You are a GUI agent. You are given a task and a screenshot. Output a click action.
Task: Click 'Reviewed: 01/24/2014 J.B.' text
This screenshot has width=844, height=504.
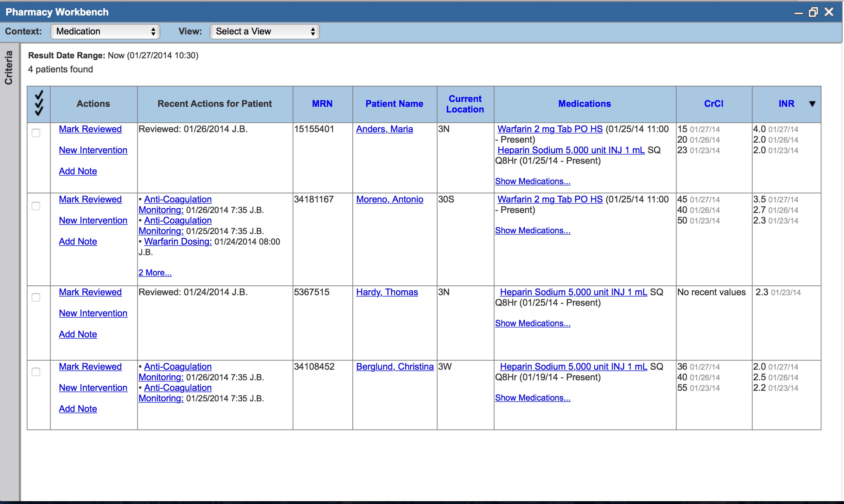pyautogui.click(x=193, y=292)
